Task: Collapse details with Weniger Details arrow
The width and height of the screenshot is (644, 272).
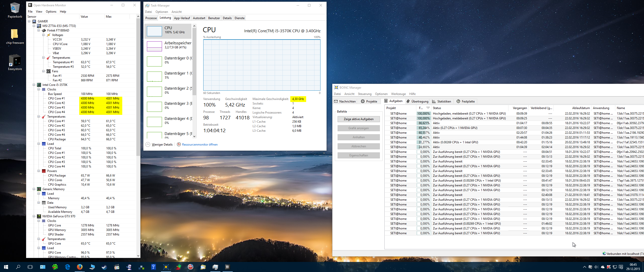Action: 148,145
